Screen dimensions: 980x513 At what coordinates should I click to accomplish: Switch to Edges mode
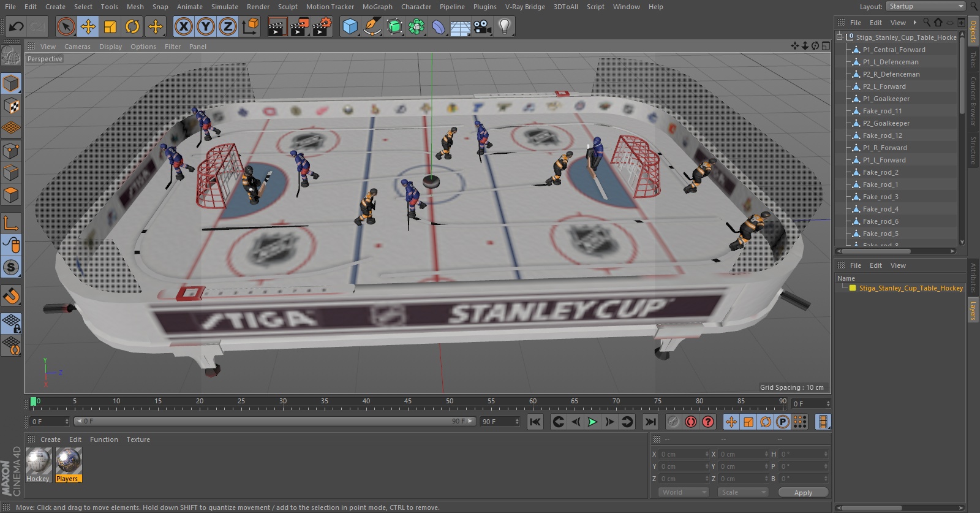pyautogui.click(x=11, y=173)
